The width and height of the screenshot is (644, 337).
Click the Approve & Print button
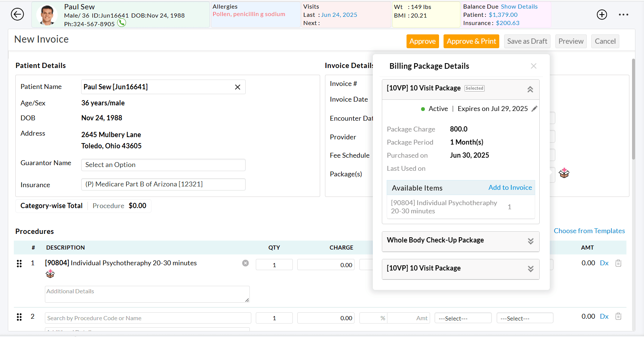(471, 41)
